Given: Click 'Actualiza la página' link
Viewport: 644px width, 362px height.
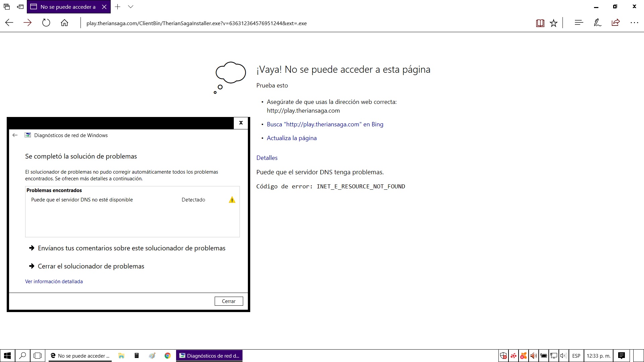Looking at the screenshot, I should pos(291,138).
